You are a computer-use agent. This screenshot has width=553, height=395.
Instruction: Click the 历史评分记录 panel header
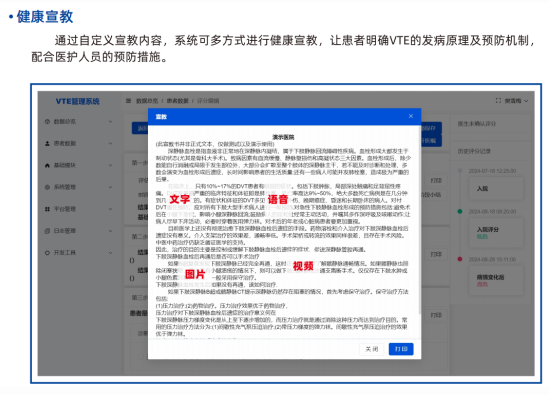(x=474, y=151)
